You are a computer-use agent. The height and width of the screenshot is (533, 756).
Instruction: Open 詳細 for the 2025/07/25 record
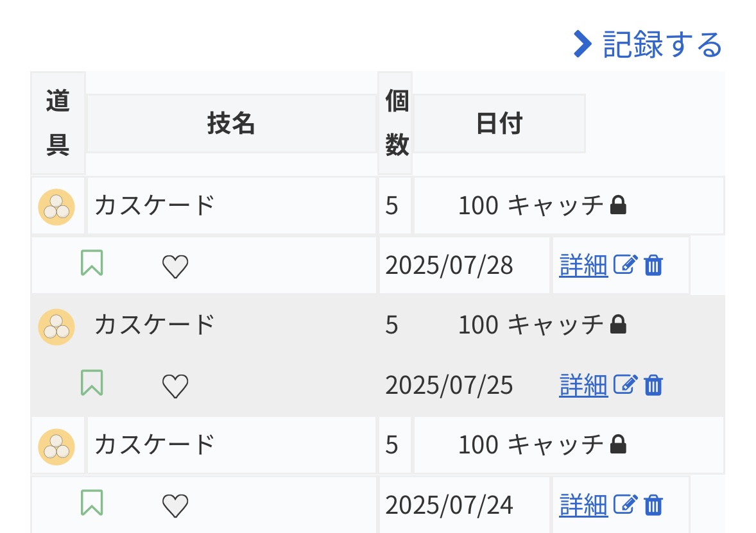[583, 385]
